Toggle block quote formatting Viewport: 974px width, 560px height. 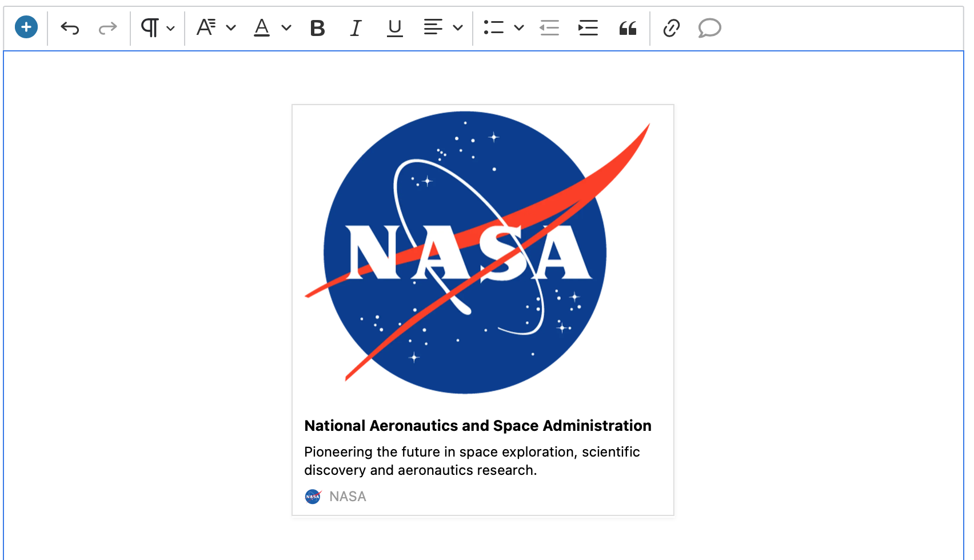(628, 28)
